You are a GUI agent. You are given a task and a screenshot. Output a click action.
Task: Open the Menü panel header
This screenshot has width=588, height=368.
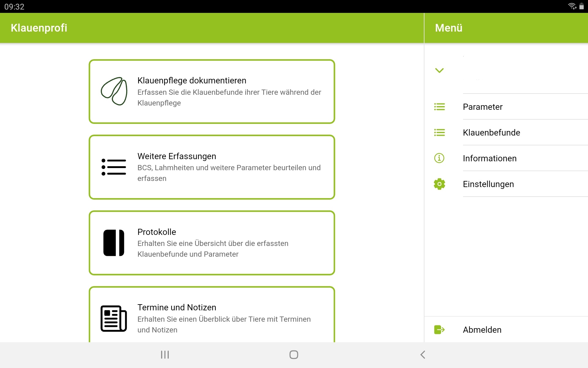(x=448, y=28)
